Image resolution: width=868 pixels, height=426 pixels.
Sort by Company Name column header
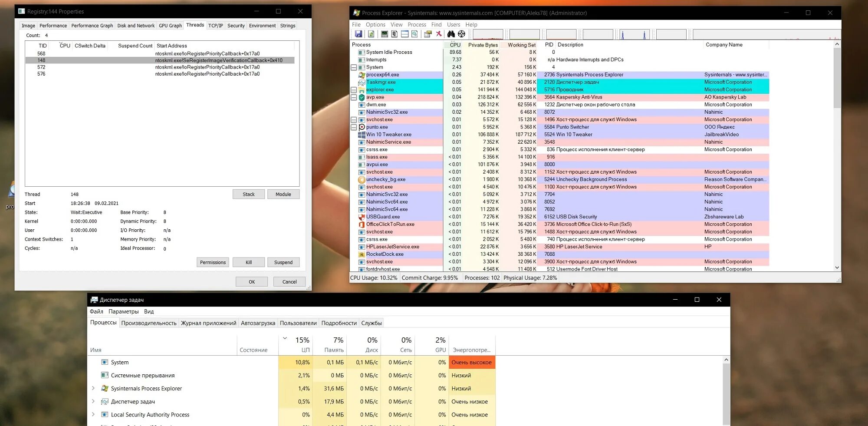pos(736,45)
